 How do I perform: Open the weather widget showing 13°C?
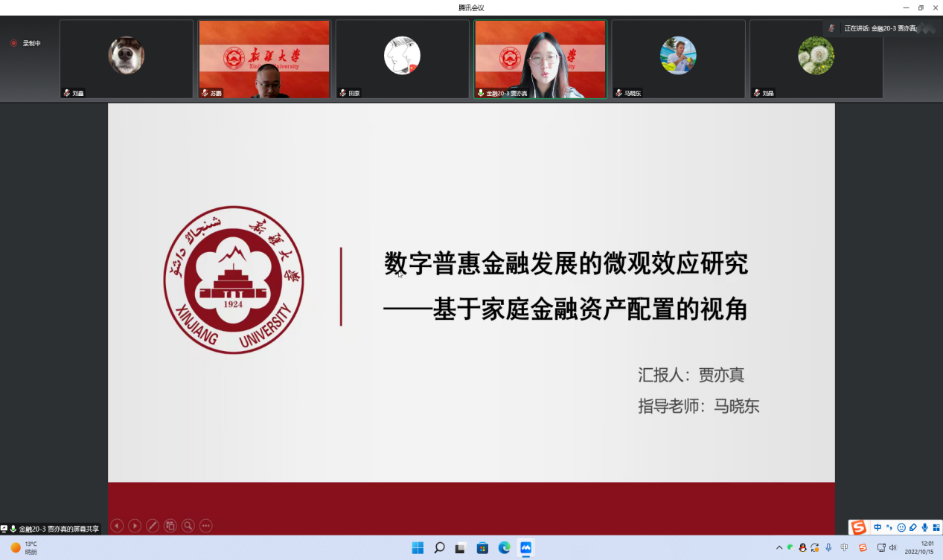tap(23, 548)
